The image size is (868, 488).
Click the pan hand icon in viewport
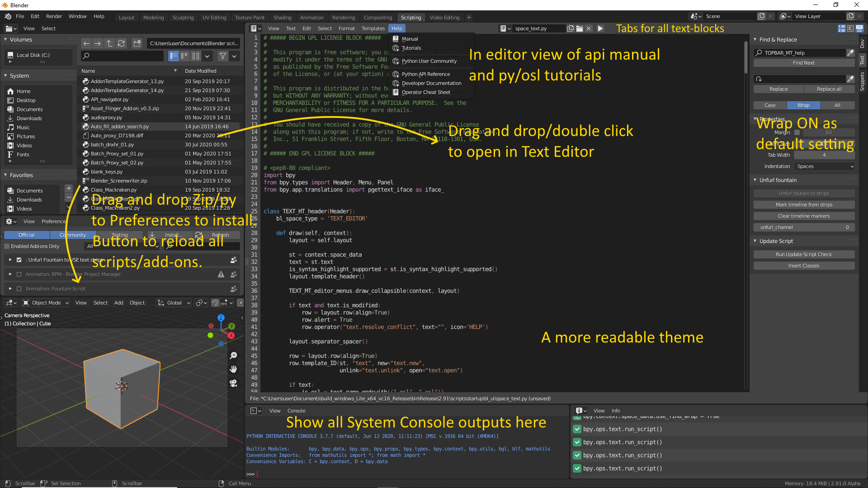pyautogui.click(x=233, y=369)
